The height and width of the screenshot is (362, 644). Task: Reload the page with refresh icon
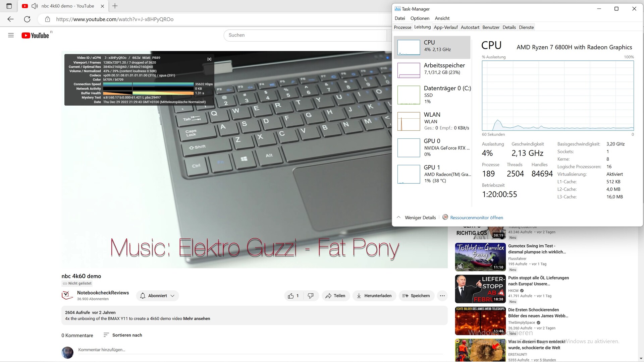coord(27,19)
